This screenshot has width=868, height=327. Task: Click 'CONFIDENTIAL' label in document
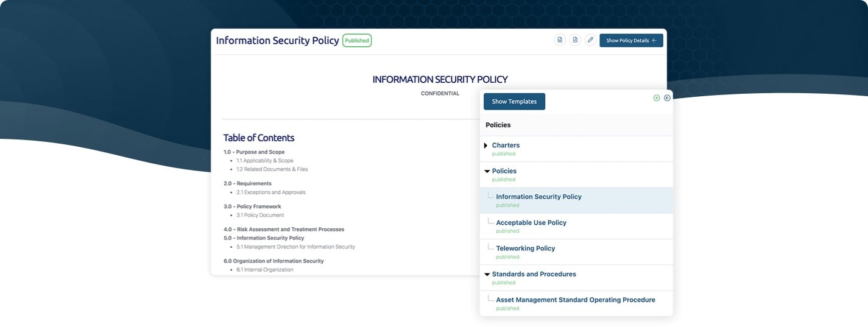[440, 94]
